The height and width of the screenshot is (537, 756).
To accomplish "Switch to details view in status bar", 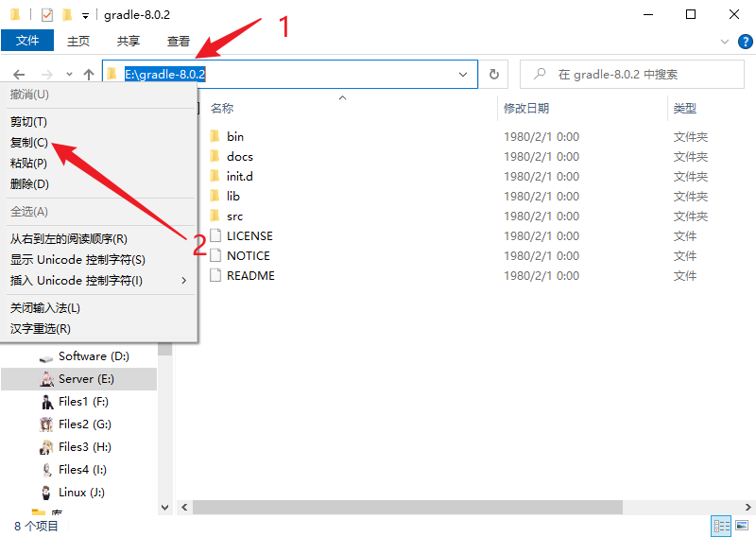I will 721,526.
